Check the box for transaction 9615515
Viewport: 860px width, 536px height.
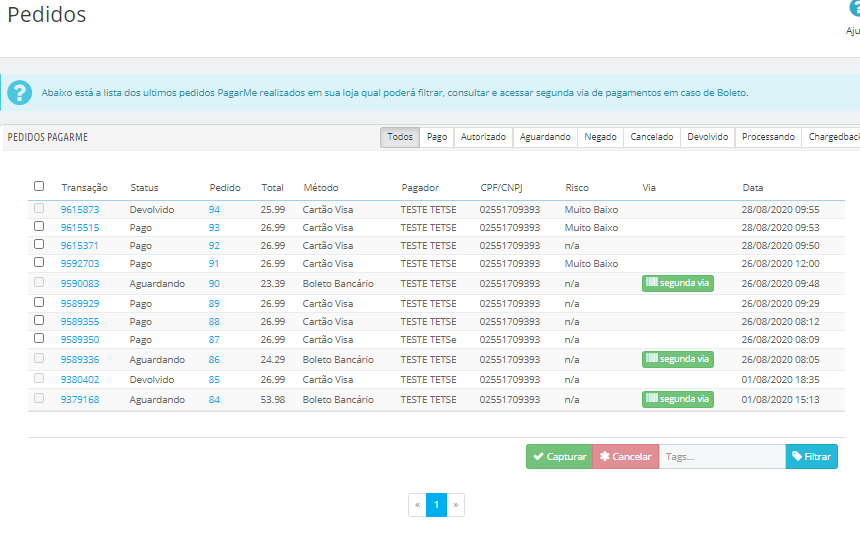[x=39, y=226]
